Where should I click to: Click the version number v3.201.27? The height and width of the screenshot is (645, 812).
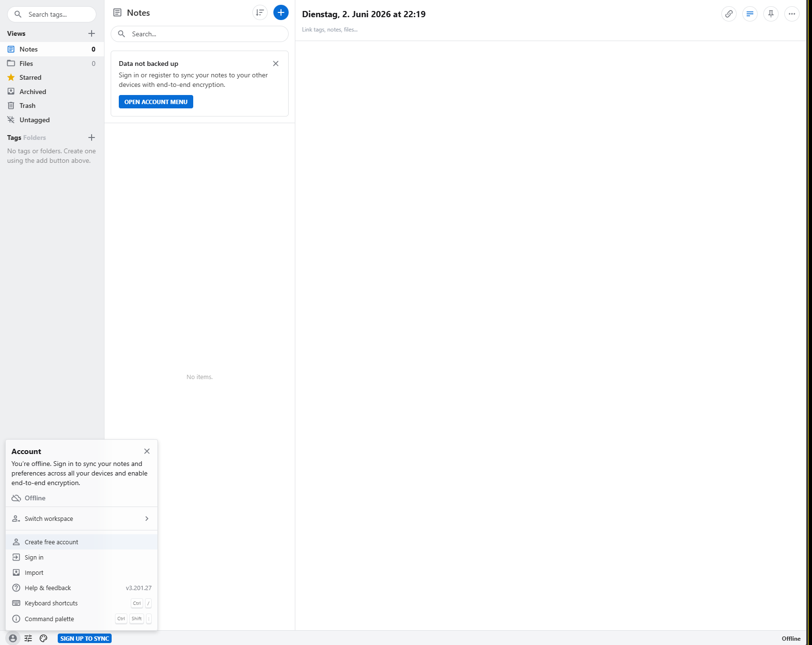tap(139, 588)
